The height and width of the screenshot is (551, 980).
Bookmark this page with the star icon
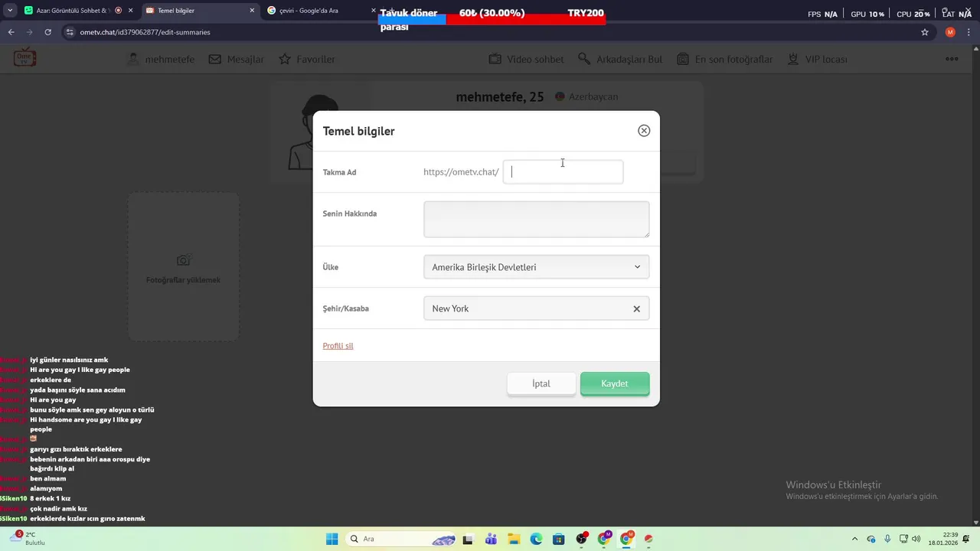[925, 32]
